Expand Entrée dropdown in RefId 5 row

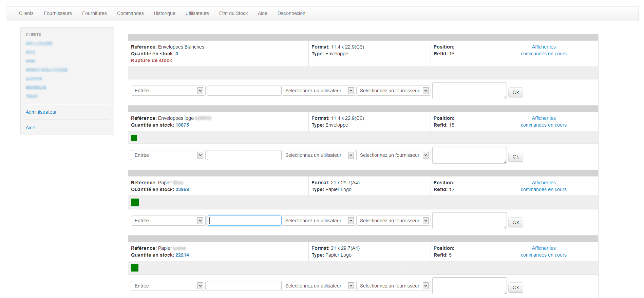coord(168,286)
